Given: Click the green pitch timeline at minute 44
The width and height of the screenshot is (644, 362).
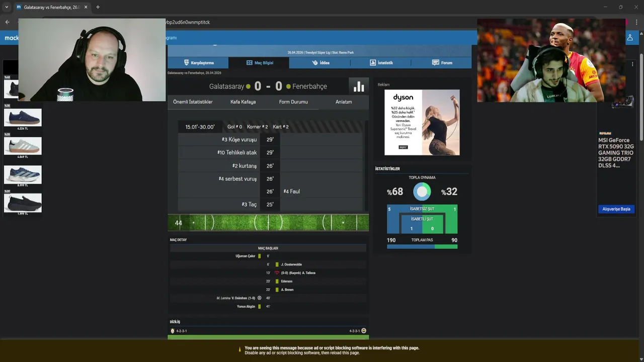Looking at the screenshot, I should point(268,222).
